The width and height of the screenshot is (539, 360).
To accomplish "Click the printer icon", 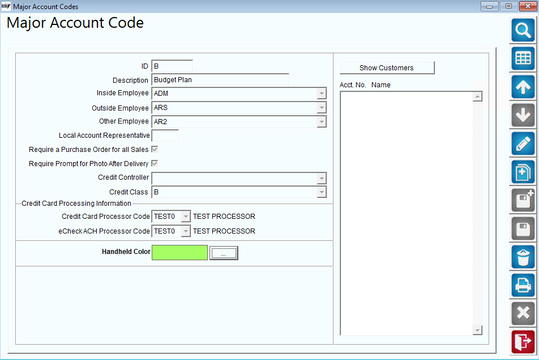I will click(x=523, y=285).
